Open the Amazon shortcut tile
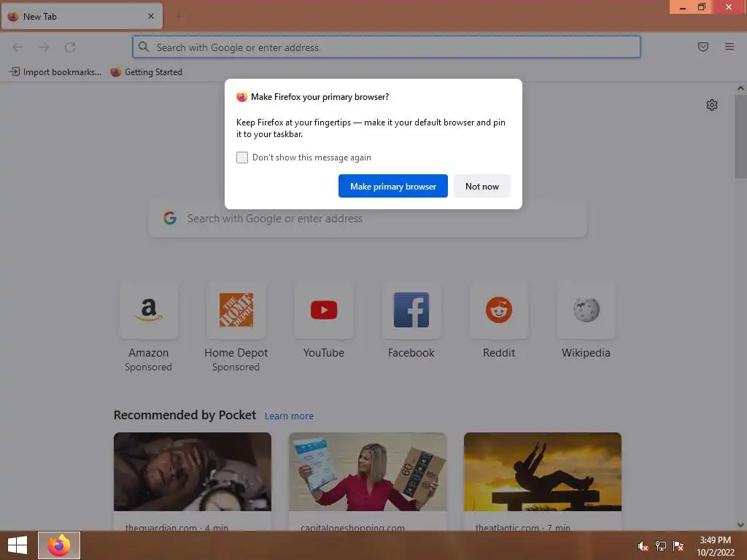Image resolution: width=747 pixels, height=560 pixels. [x=149, y=311]
